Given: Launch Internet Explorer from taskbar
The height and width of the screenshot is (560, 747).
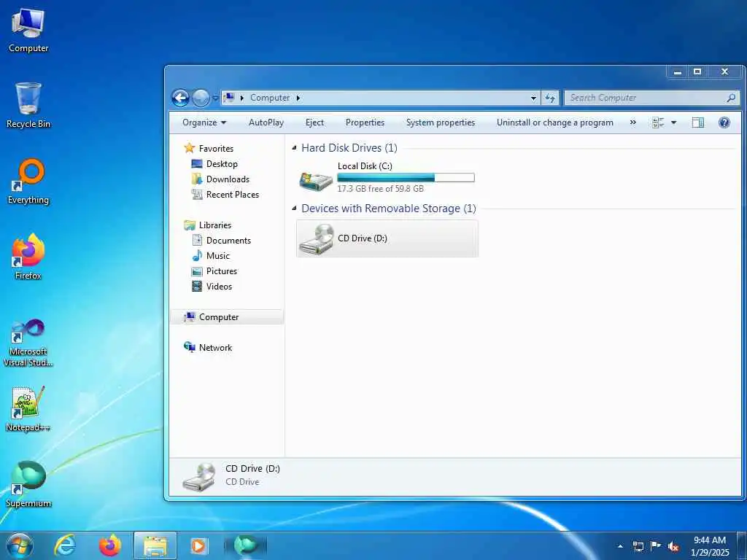Looking at the screenshot, I should 65,545.
